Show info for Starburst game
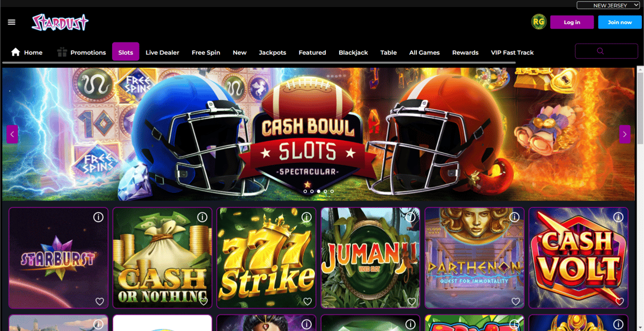The height and width of the screenshot is (331, 644). (x=98, y=217)
